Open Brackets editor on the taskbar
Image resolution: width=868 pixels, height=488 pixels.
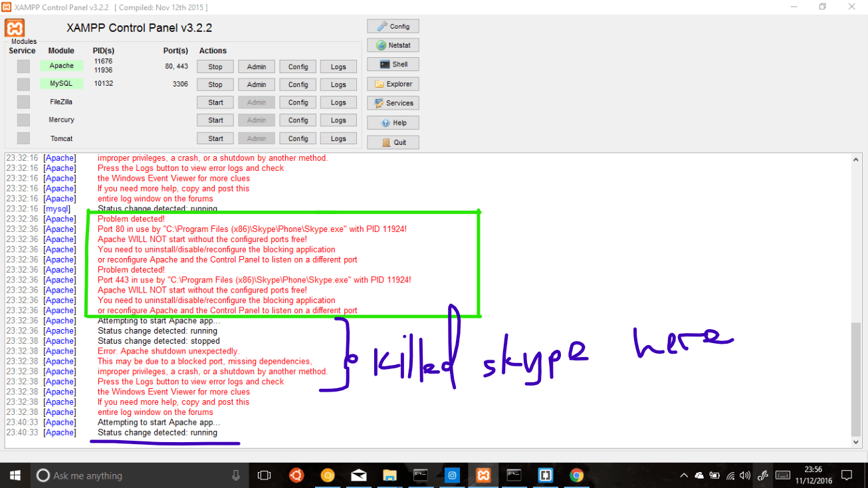pos(546,475)
